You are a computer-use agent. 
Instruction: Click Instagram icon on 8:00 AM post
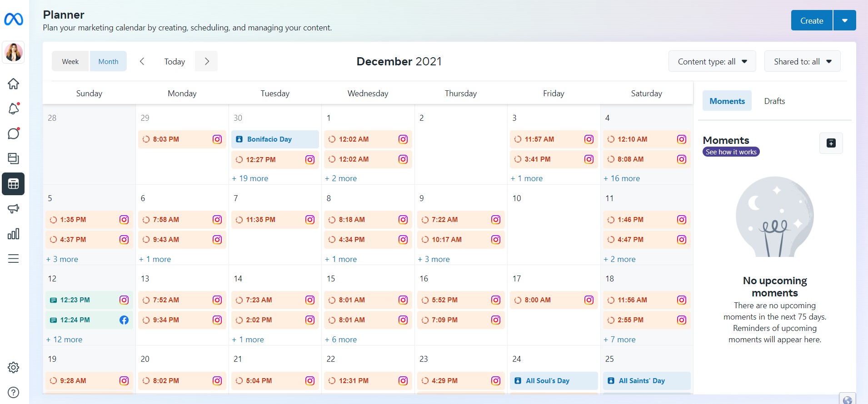(589, 300)
